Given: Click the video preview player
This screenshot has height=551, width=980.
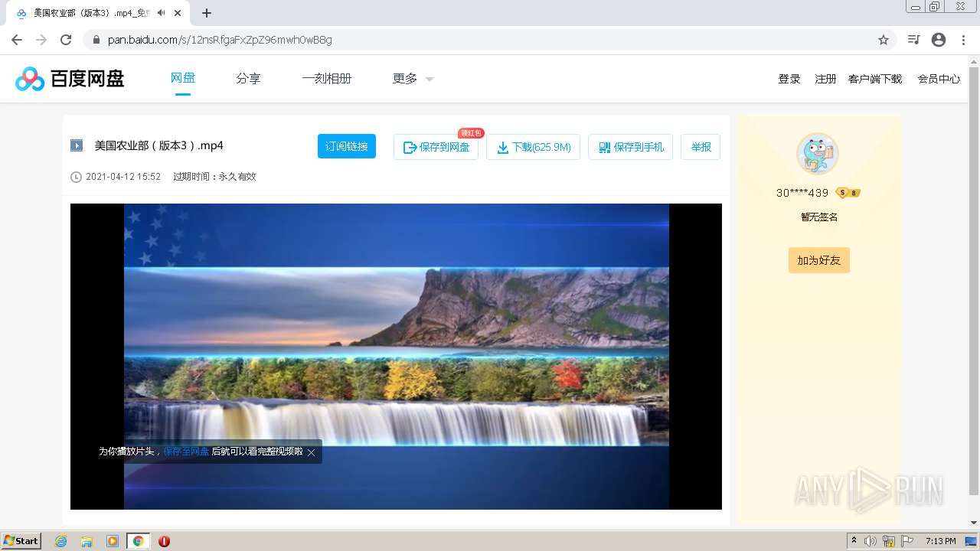Looking at the screenshot, I should [396, 357].
